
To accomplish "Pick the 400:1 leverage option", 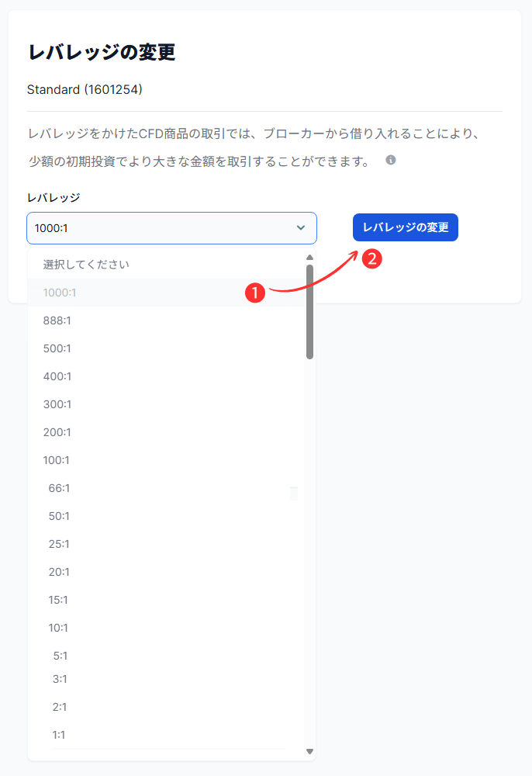I will click(x=57, y=376).
